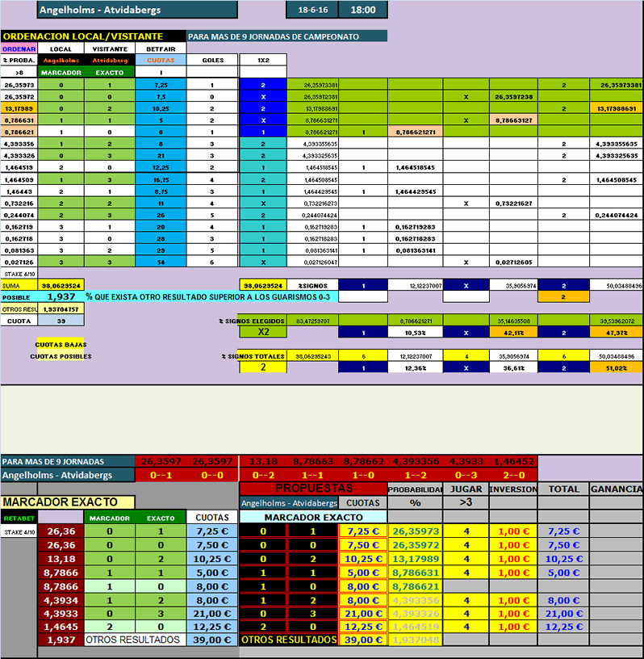This screenshot has width=644, height=659.
Task: Select the orange 47,37% cell
Action: click(x=617, y=333)
